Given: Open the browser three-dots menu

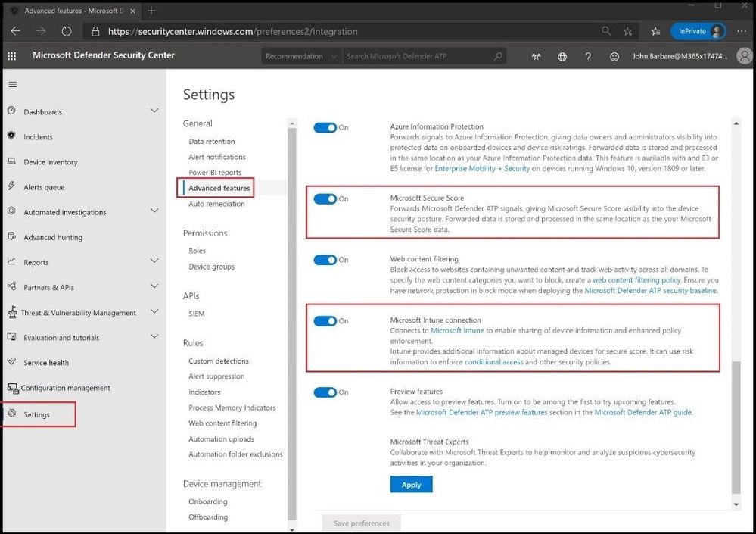Looking at the screenshot, I should (x=742, y=31).
